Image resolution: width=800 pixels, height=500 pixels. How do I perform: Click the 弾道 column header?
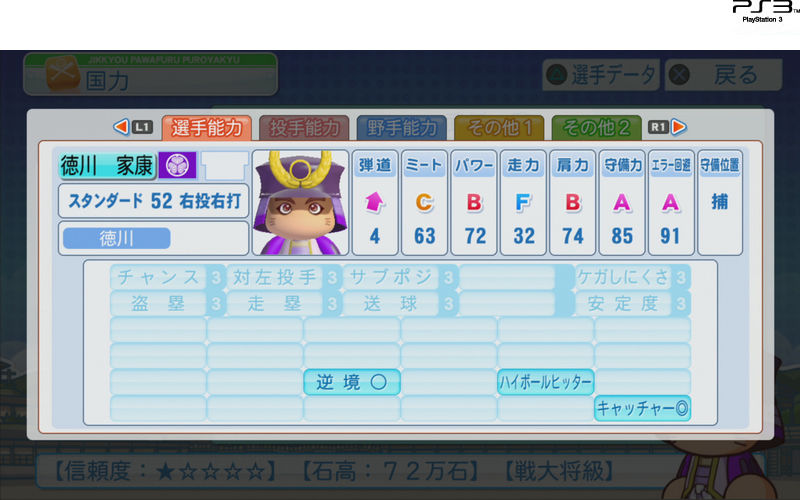tap(374, 165)
